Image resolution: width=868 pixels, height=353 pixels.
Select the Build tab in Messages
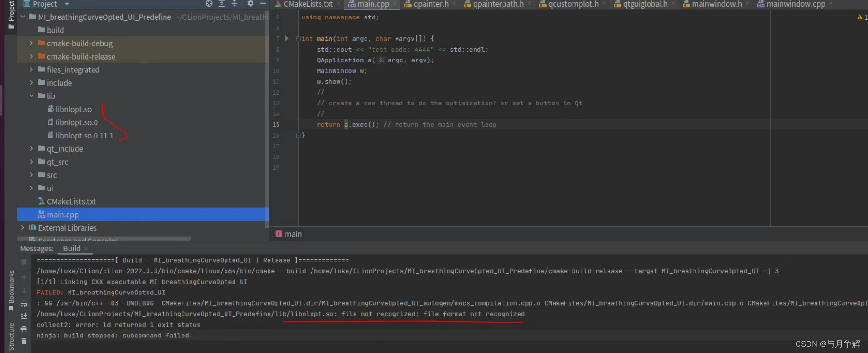[x=71, y=249]
